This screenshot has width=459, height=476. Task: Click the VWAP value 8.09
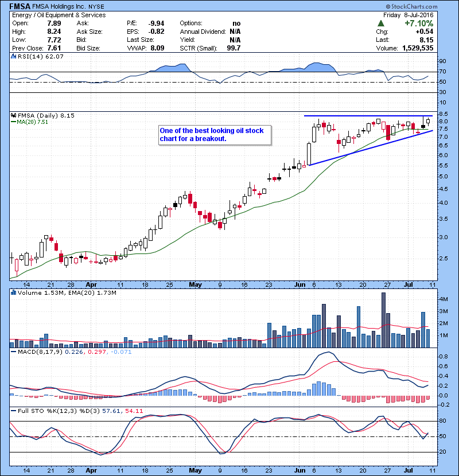click(157, 48)
